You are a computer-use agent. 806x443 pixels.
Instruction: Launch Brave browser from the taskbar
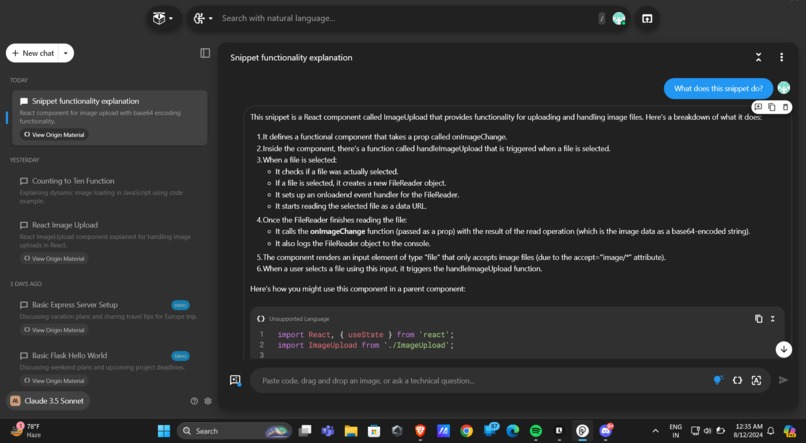click(420, 431)
